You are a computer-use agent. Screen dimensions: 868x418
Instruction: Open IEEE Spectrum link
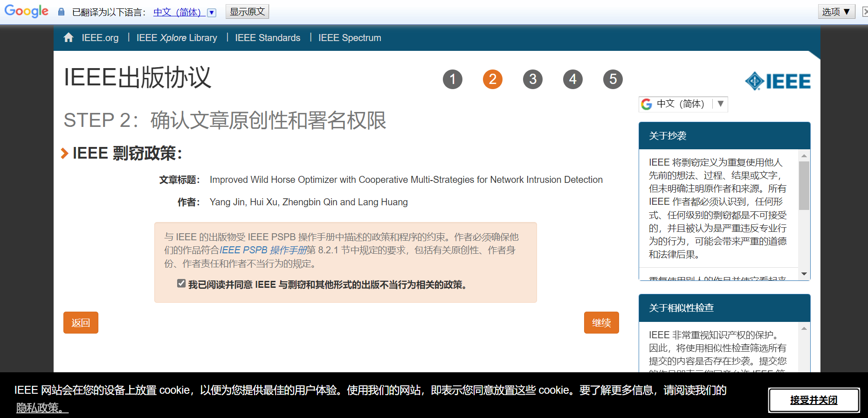tap(350, 38)
